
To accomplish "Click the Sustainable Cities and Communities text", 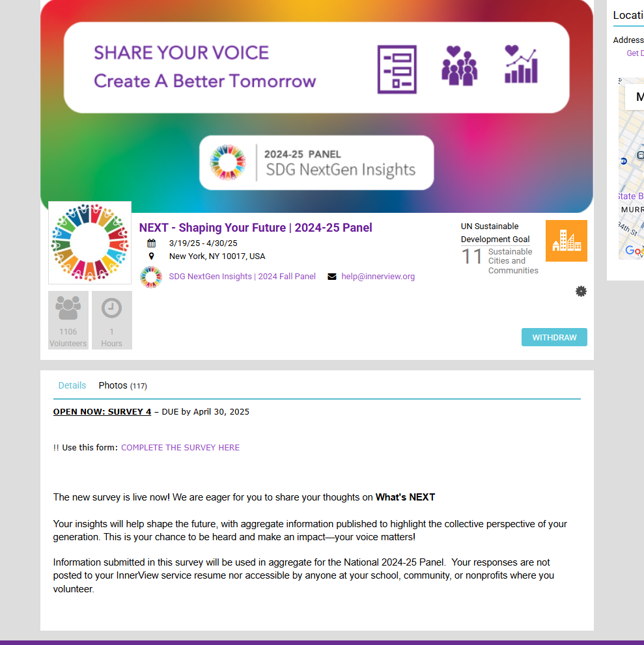I will [x=513, y=261].
